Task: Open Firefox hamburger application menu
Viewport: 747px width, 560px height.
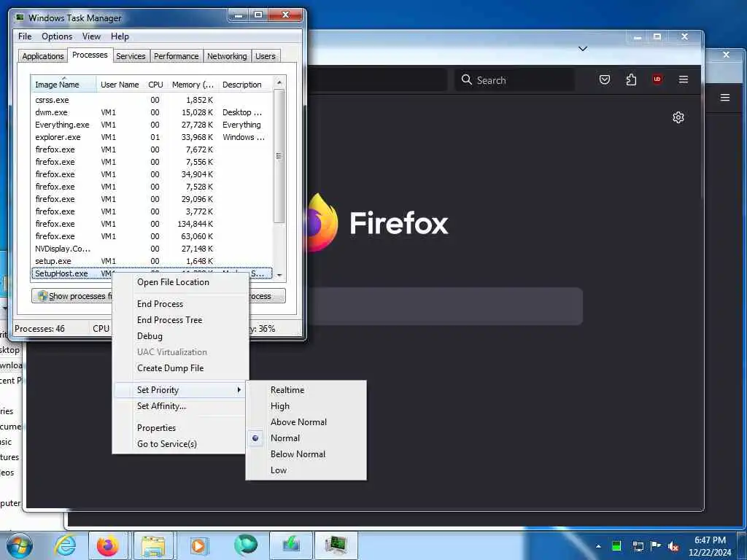Action: tap(683, 79)
